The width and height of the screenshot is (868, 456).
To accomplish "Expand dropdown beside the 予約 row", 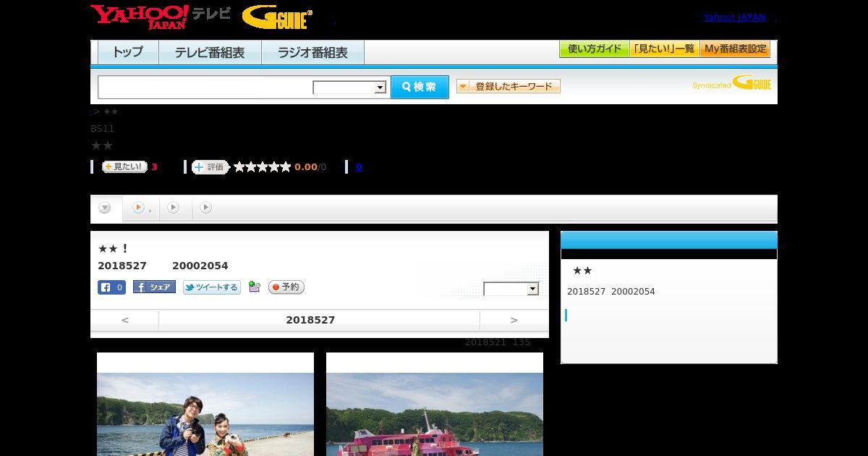I will pos(511,289).
